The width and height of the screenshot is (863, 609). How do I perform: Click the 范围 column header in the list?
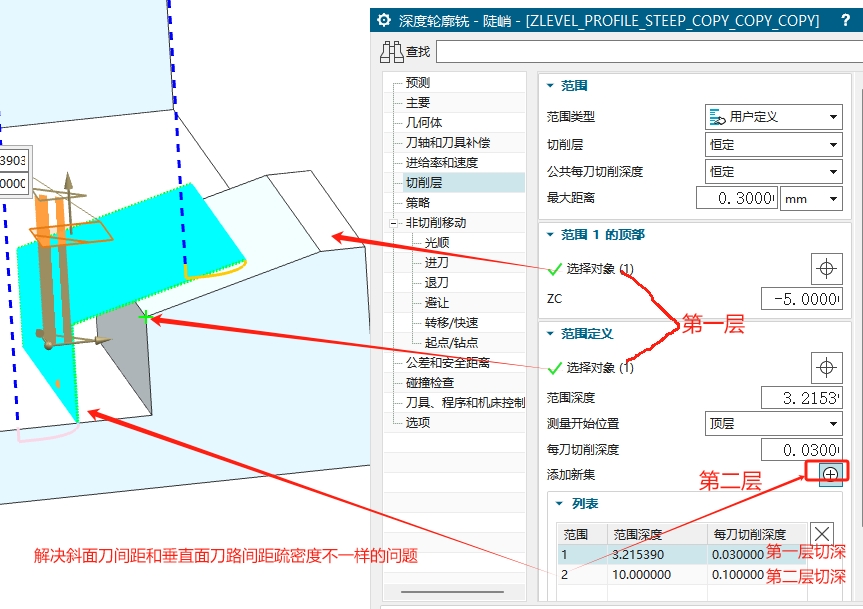pos(582,534)
